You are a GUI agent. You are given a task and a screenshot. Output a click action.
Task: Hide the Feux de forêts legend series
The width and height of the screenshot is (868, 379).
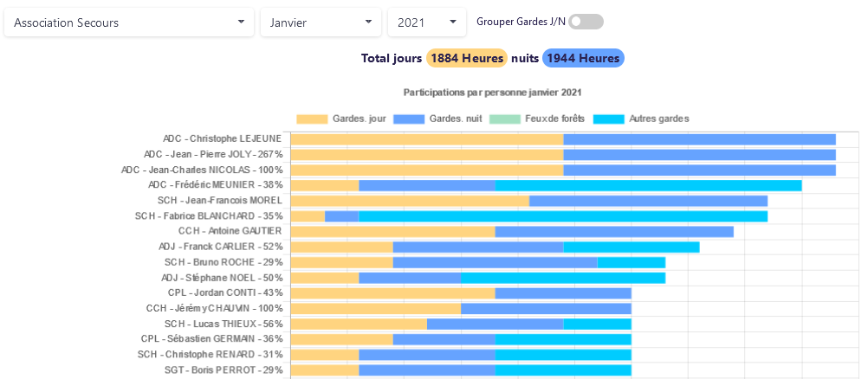(504, 119)
